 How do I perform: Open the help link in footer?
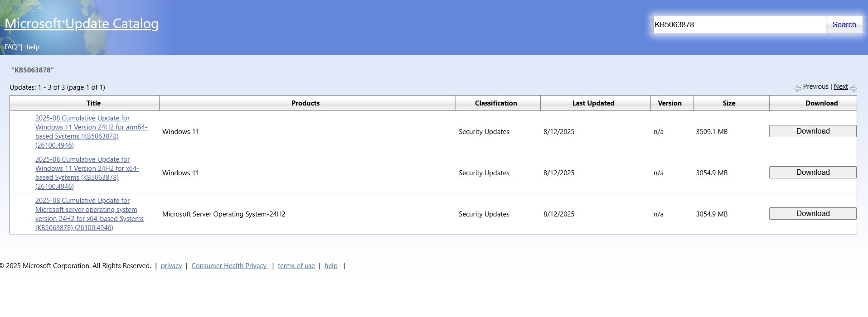pos(331,266)
